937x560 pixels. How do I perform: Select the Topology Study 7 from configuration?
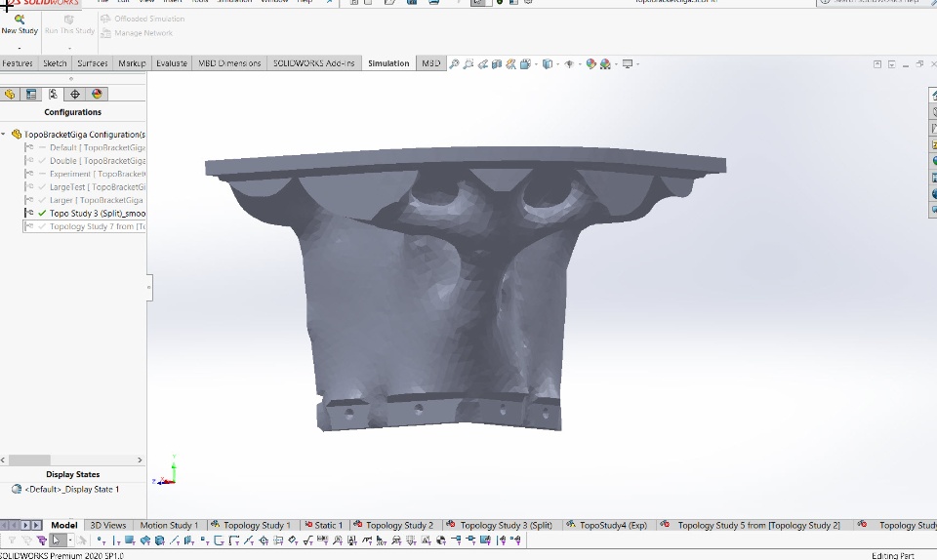84,226
